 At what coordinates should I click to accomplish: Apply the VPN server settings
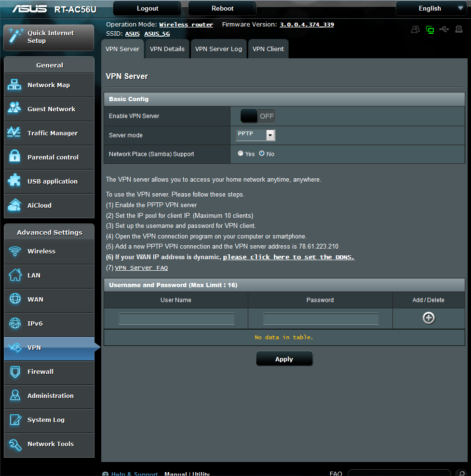284,359
